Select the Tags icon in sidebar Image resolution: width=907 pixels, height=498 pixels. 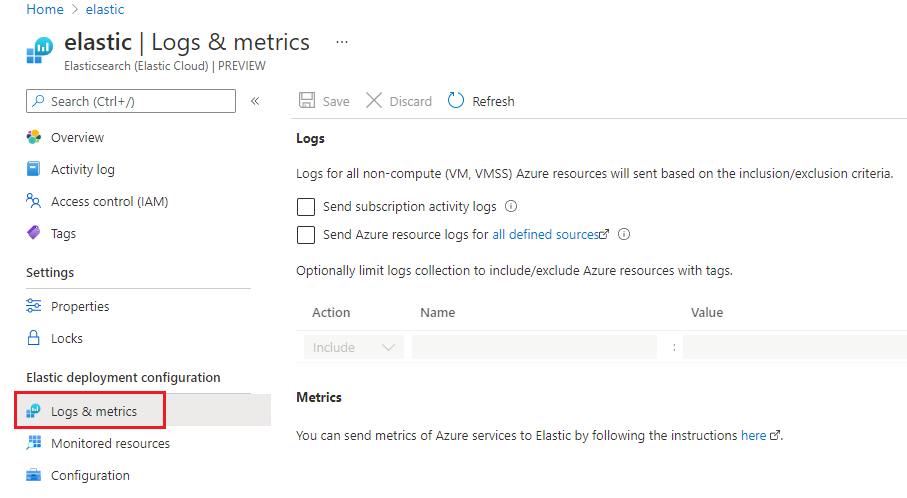(34, 233)
